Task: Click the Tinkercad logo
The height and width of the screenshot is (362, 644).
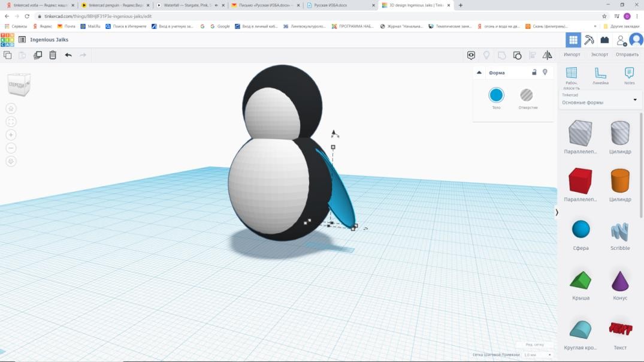Action: click(7, 40)
